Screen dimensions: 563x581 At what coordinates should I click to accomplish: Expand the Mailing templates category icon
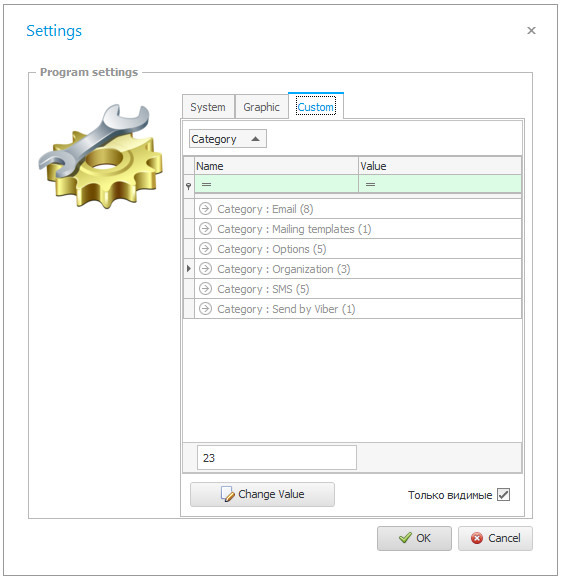tap(205, 229)
